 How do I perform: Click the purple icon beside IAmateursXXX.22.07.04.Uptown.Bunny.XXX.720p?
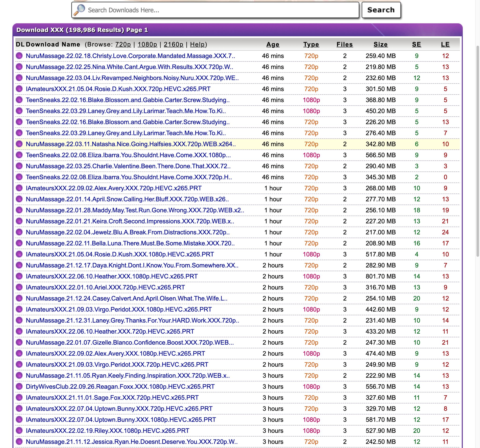point(19,408)
